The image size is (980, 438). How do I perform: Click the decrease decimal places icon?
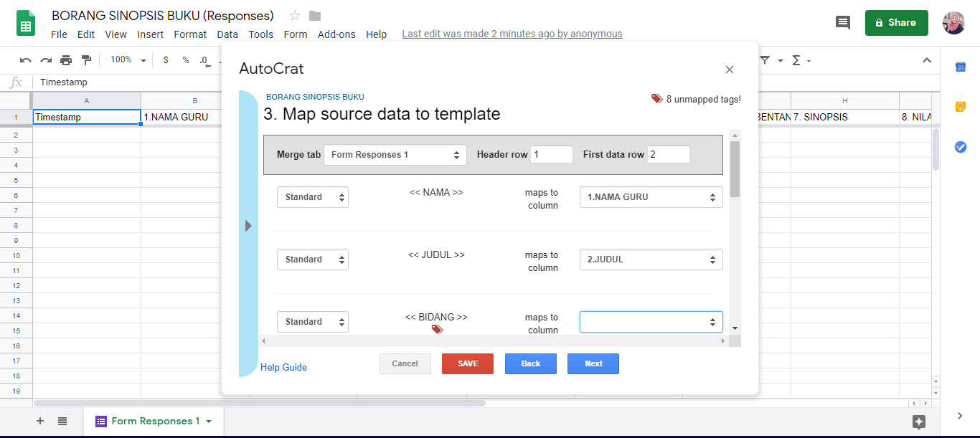(x=204, y=60)
